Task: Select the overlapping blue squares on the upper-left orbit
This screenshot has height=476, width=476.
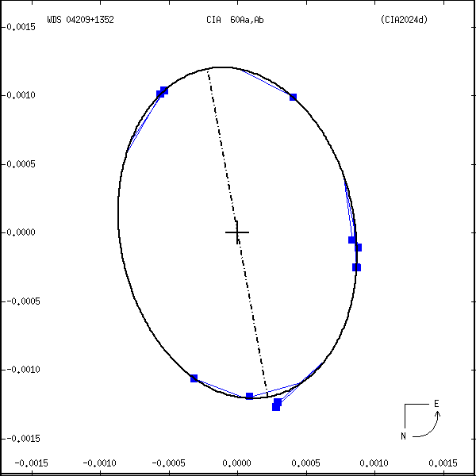Action: pos(162,92)
